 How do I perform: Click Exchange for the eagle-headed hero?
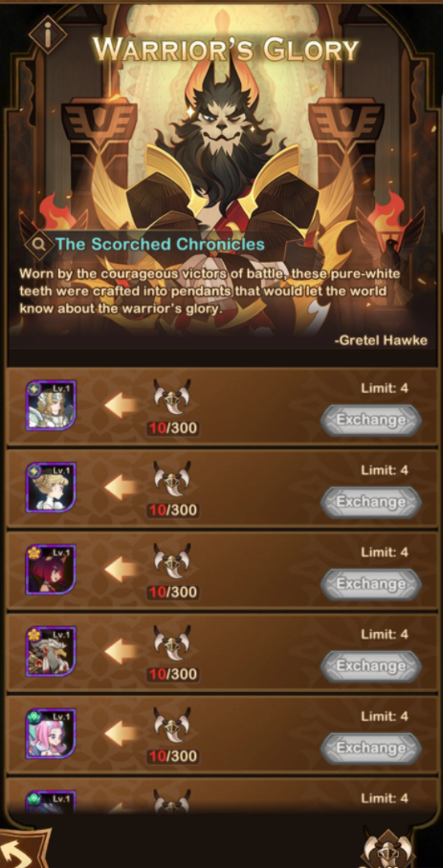pos(371,666)
